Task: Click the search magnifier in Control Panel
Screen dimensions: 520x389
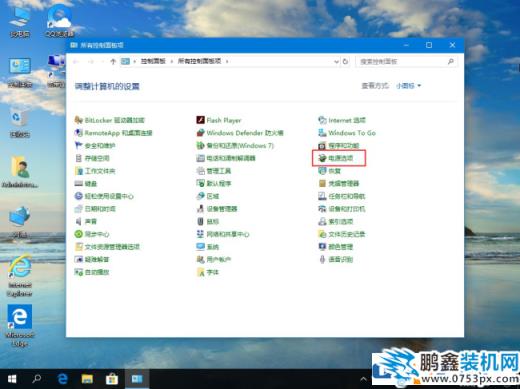Action: pos(451,62)
